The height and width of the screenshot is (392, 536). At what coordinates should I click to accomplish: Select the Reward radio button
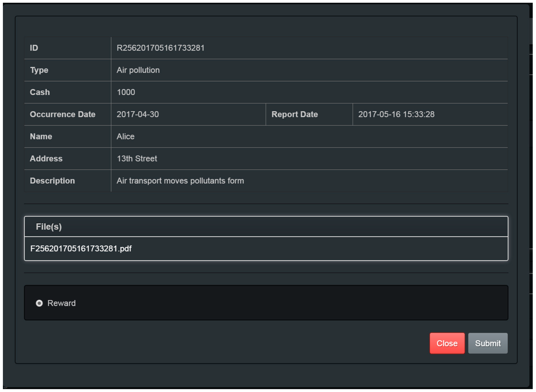39,303
